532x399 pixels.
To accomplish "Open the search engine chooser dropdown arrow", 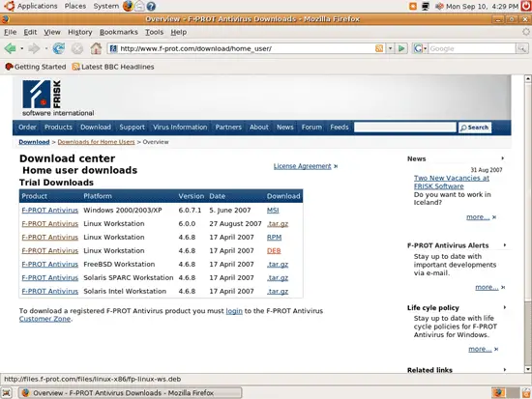I will click(426, 48).
